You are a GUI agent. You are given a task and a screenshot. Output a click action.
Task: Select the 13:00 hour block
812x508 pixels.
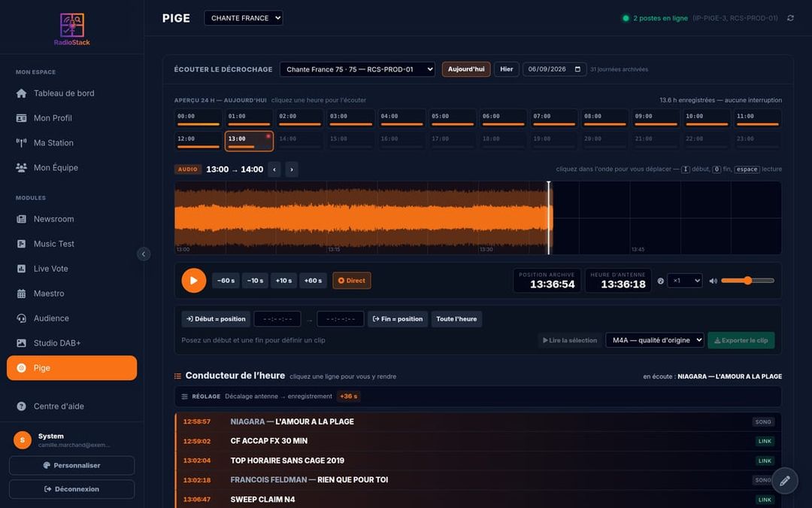pyautogui.click(x=249, y=141)
